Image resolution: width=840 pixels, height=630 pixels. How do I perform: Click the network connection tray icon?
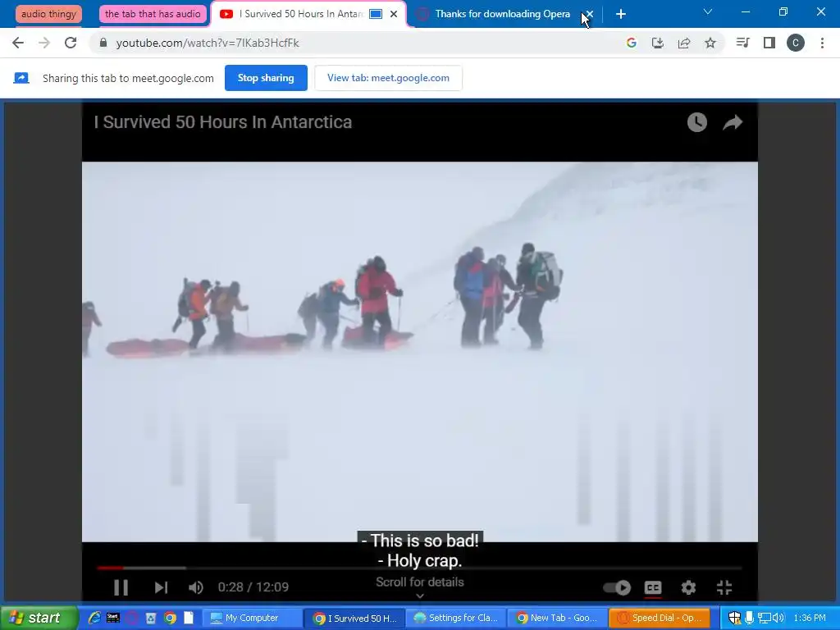click(x=764, y=619)
